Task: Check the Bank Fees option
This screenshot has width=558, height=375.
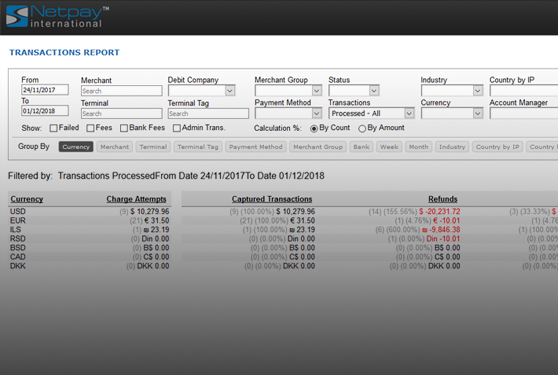Action: (x=124, y=128)
